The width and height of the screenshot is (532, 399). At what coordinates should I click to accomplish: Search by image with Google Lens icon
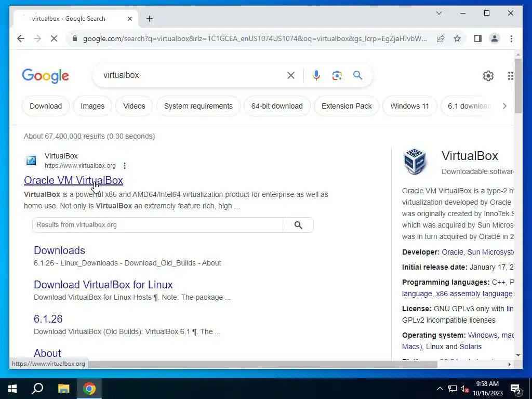tap(337, 75)
